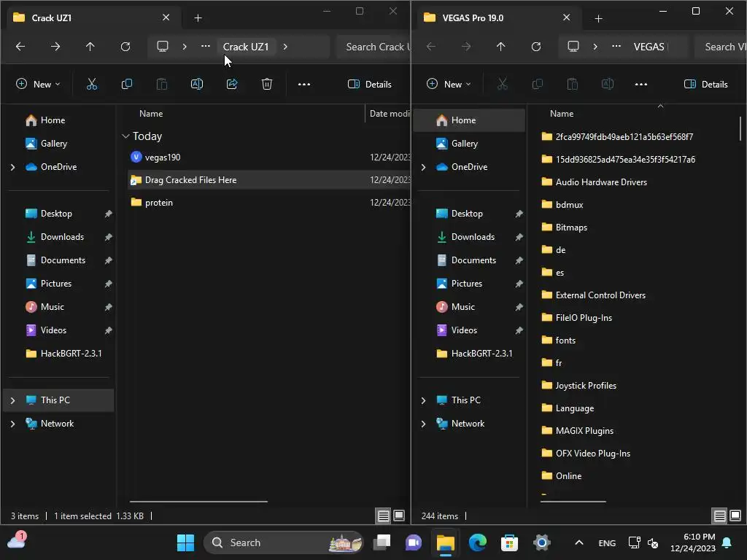
Task: Click PC icon in VEGAS Pro address bar
Action: (573, 47)
